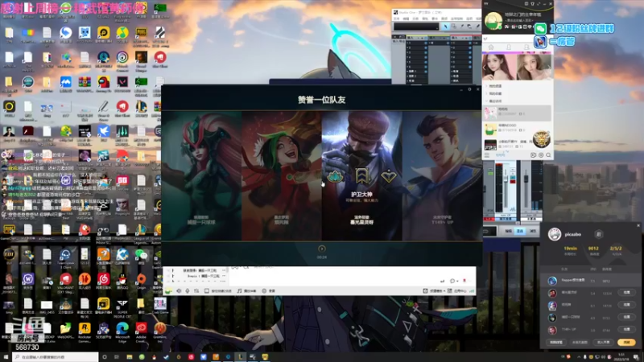644x362 pixels.
Task: Click action button on second player row
Action: click(627, 292)
